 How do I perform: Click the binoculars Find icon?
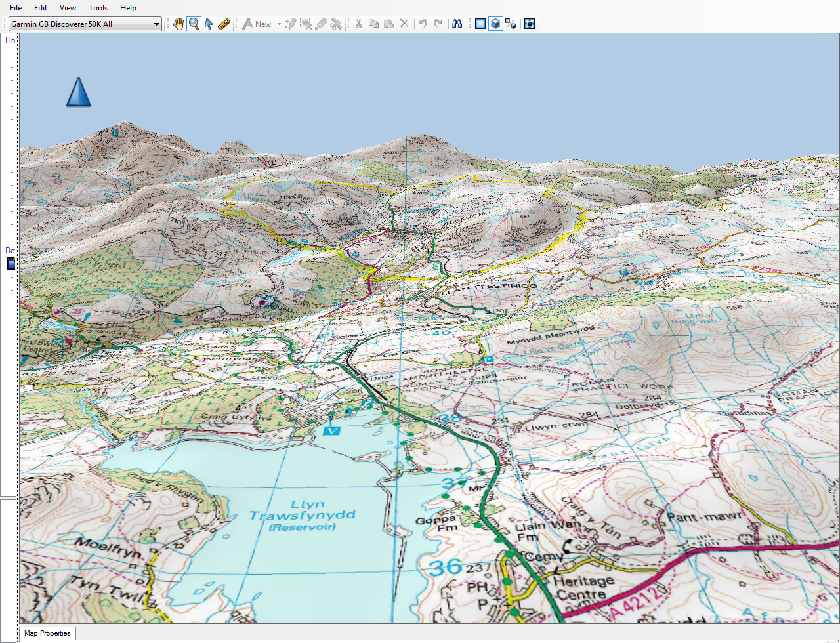point(457,24)
